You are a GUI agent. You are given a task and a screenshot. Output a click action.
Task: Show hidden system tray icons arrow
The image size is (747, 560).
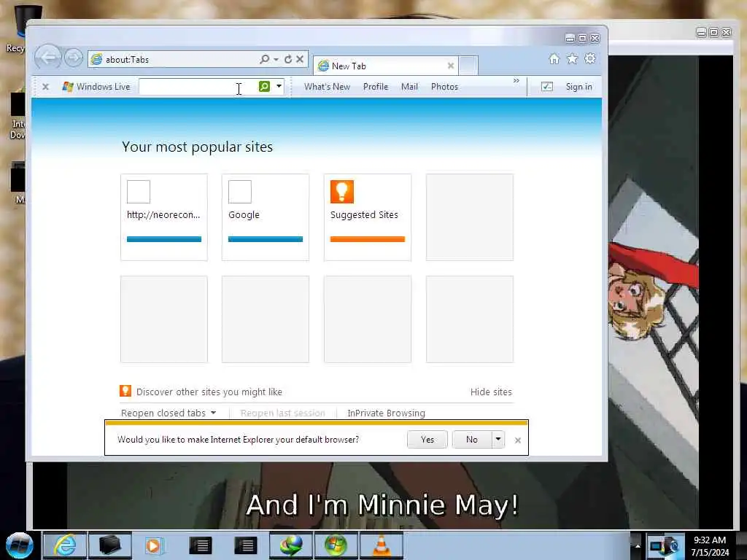pos(638,546)
